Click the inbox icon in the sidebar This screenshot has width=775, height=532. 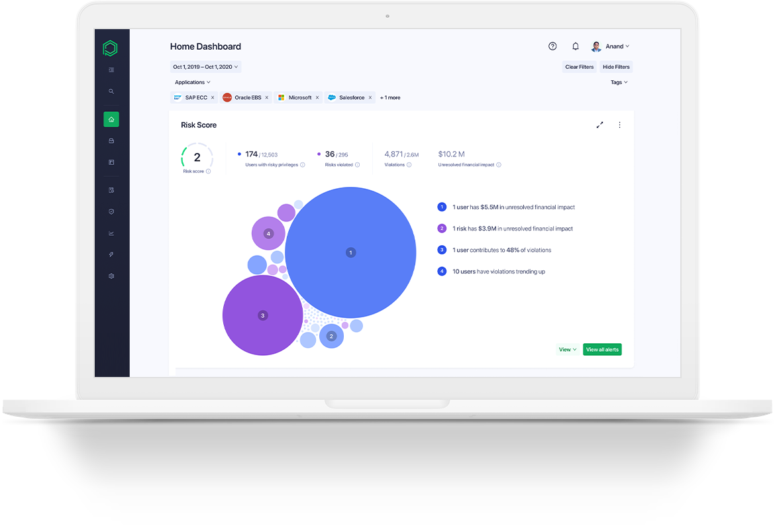tap(111, 140)
